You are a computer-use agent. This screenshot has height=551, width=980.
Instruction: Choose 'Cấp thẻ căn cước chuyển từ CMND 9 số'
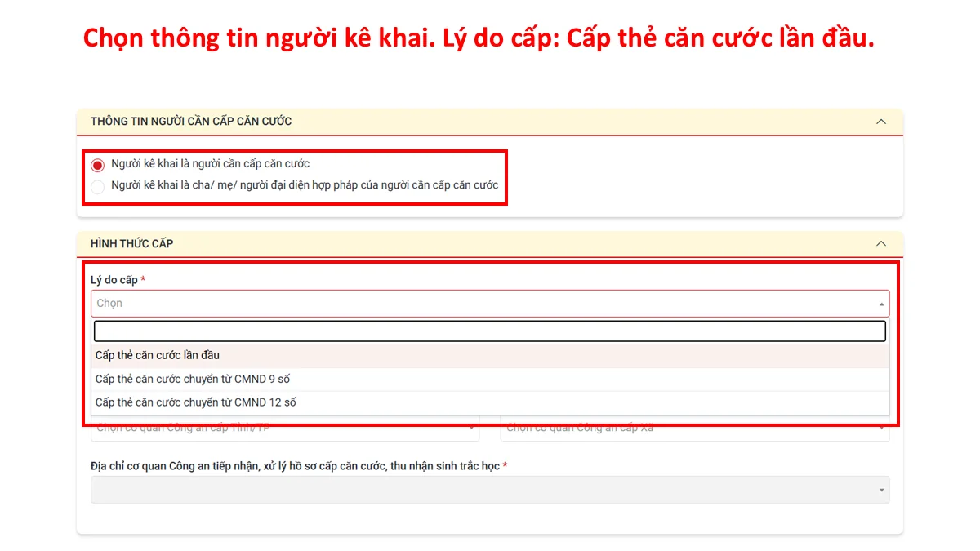pyautogui.click(x=490, y=380)
